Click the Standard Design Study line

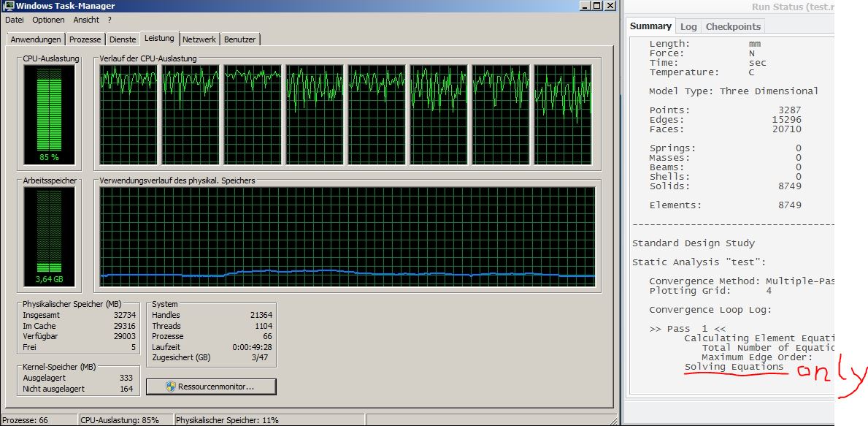tap(694, 243)
